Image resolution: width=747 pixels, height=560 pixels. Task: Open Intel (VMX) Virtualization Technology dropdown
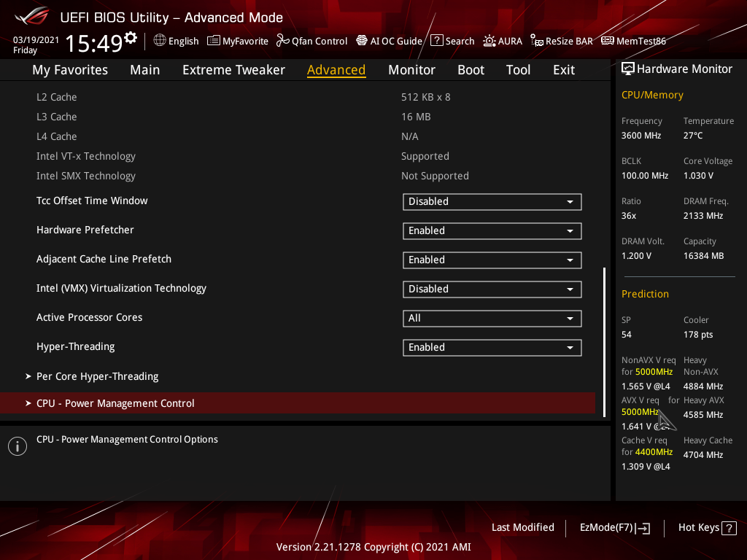click(492, 289)
